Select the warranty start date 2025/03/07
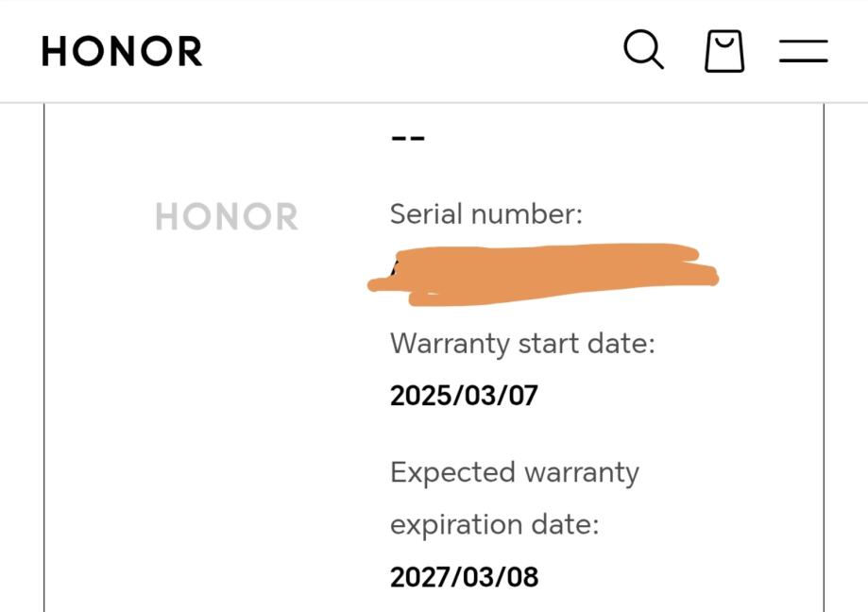Image resolution: width=868 pixels, height=612 pixels. click(x=464, y=395)
